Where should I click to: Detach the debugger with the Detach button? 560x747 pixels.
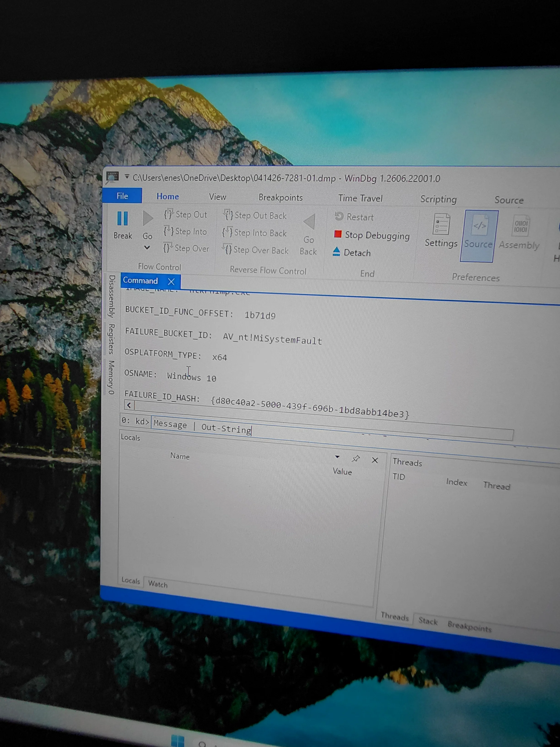click(x=351, y=252)
